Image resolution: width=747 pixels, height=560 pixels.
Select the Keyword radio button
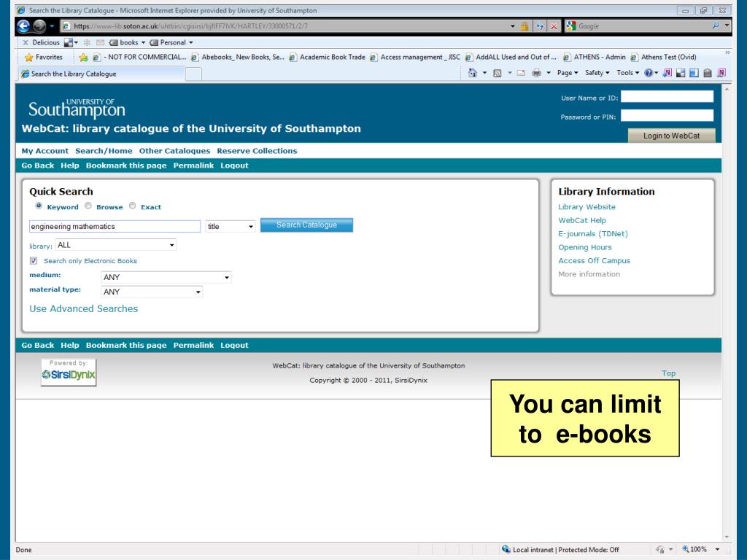coord(39,206)
